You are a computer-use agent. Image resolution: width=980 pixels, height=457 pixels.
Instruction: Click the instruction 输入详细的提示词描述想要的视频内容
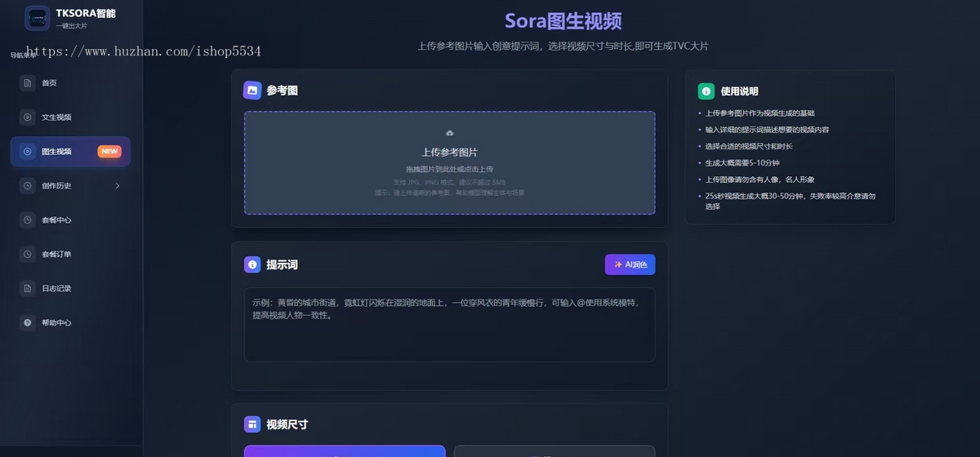[767, 131]
